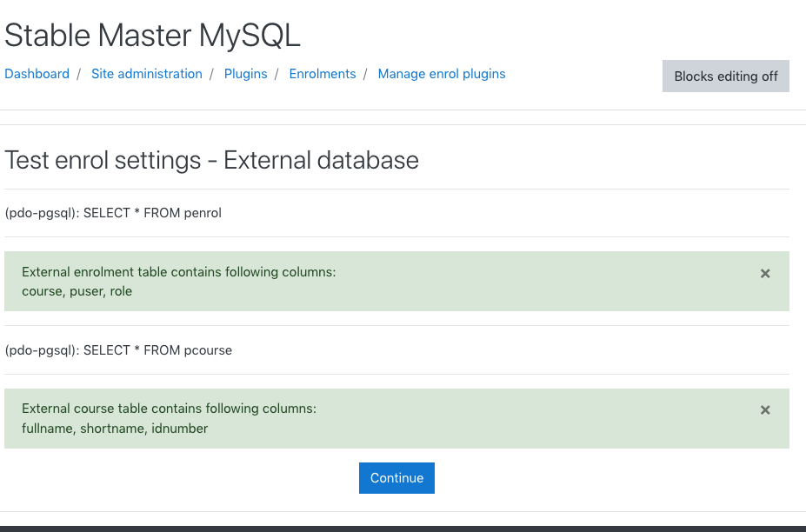Screen dimensions: 806x532
Task: Return to Manage enrol plugins page
Action: (x=442, y=74)
